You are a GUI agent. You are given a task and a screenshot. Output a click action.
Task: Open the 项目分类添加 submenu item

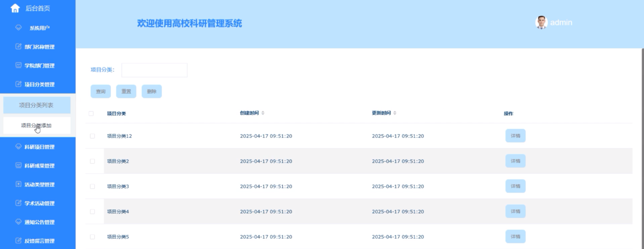coord(37,126)
